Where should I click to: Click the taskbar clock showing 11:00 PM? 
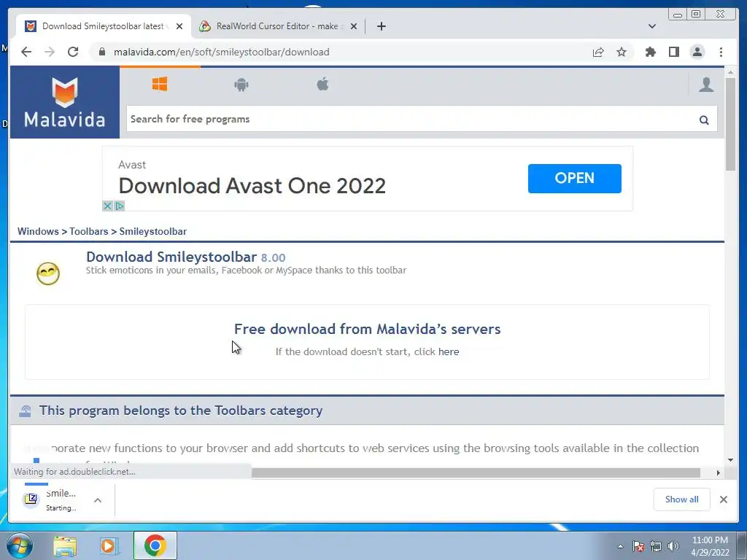click(x=710, y=546)
